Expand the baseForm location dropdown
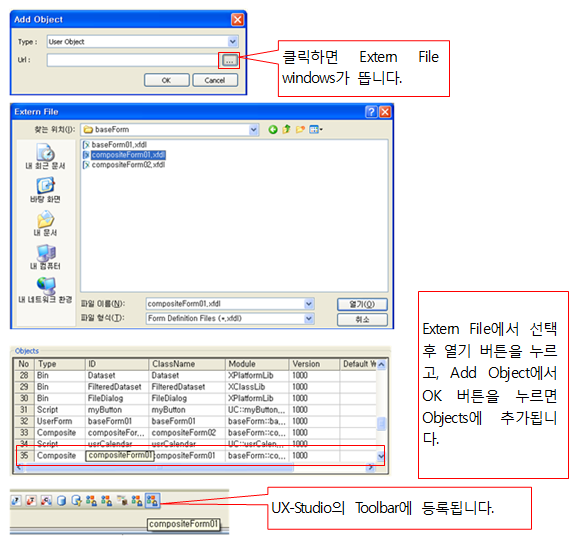The width and height of the screenshot is (577, 545). (254, 130)
